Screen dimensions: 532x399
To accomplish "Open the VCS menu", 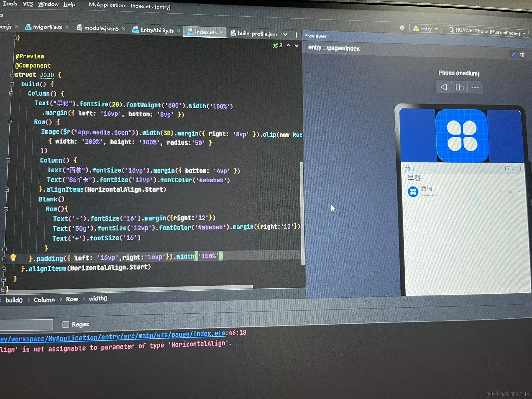I will point(28,4).
